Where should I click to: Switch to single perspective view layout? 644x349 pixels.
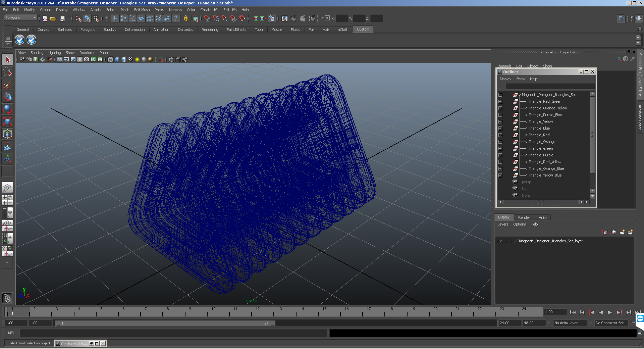(x=7, y=187)
